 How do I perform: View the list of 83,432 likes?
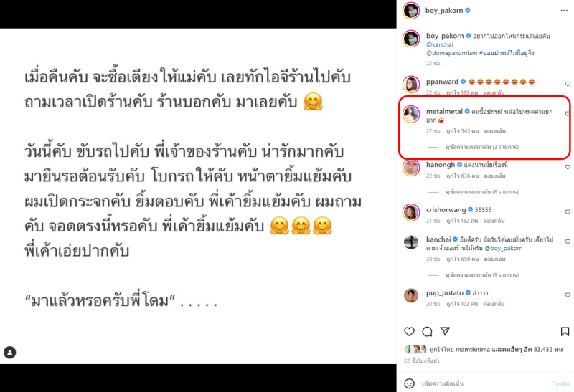tap(543, 350)
